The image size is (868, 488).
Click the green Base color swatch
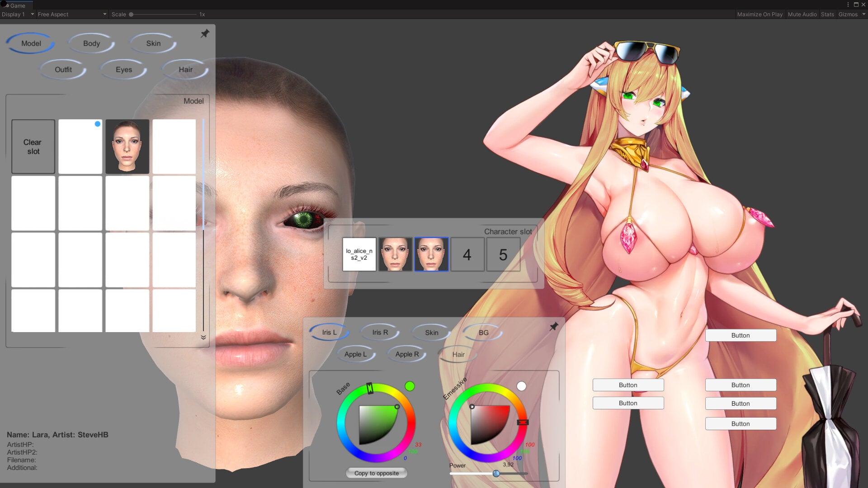pos(410,386)
